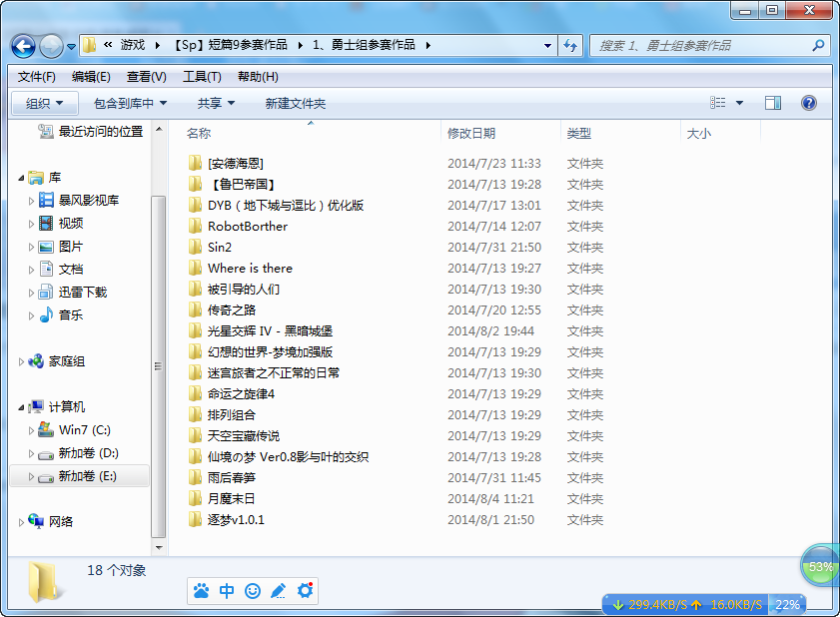840x617 pixels.
Task: Sort by the 修改日期 column header
Action: tap(500, 134)
